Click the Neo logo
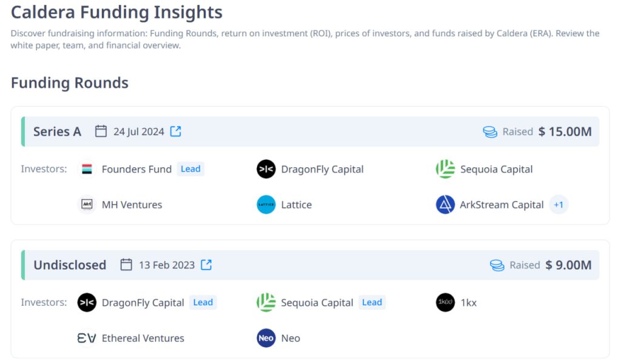The width and height of the screenshot is (621, 364). pyautogui.click(x=266, y=338)
